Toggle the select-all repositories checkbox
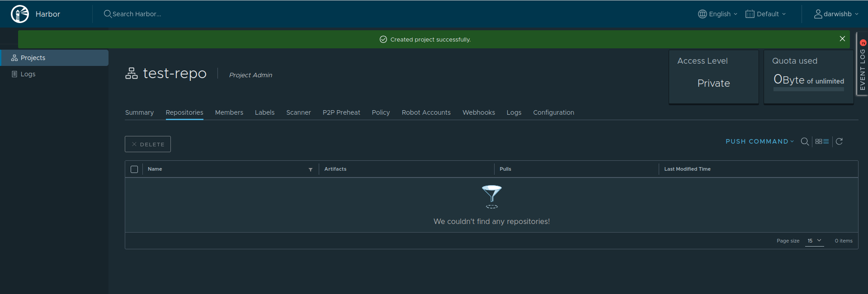 pos(134,169)
